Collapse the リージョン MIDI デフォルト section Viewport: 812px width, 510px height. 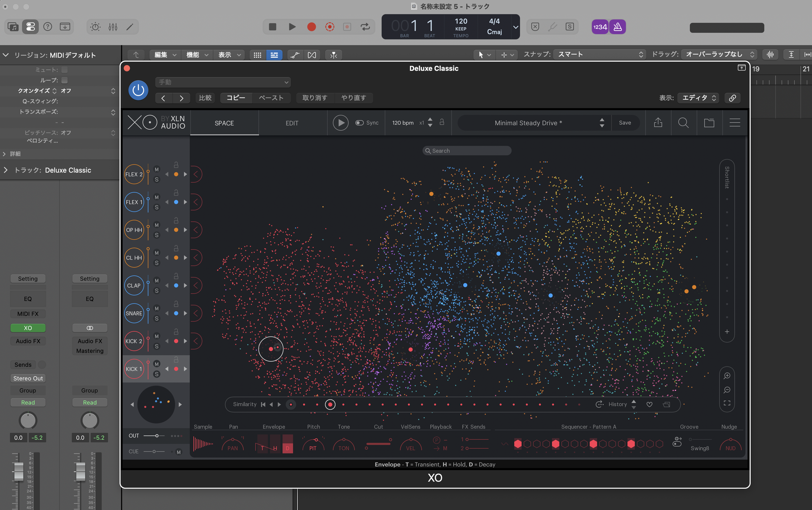coord(6,55)
